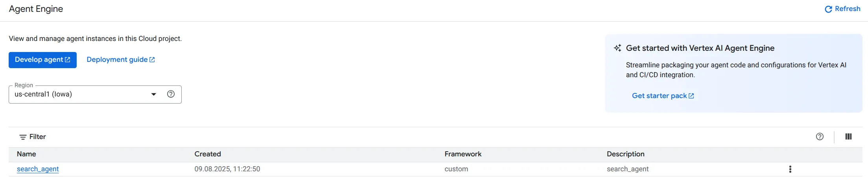Click the Filter lines icon
The image size is (868, 191).
[23, 137]
